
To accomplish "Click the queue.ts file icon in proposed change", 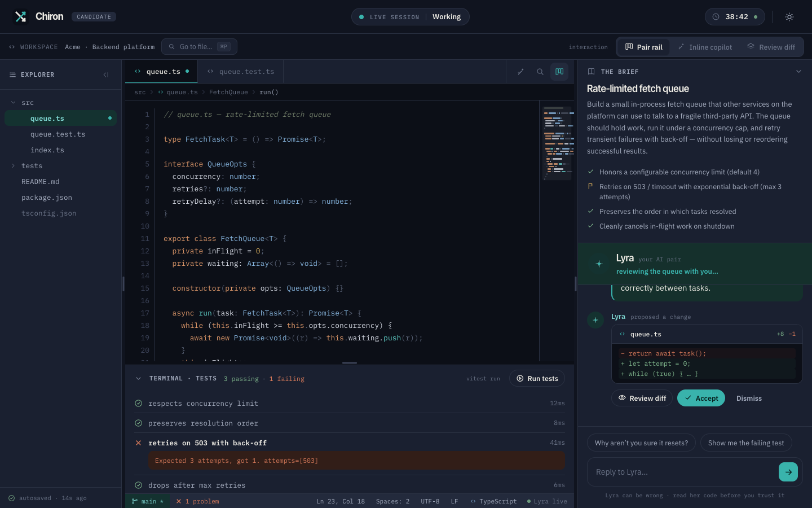I will (x=622, y=334).
